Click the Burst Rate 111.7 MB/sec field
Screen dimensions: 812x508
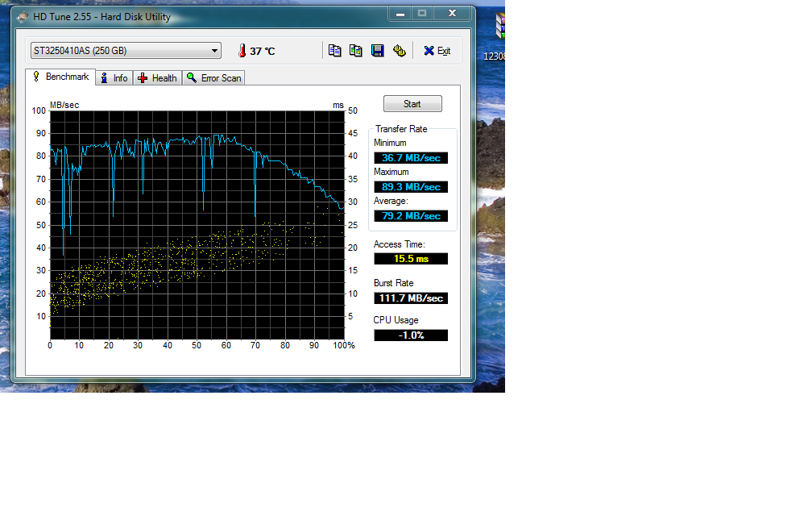[411, 298]
